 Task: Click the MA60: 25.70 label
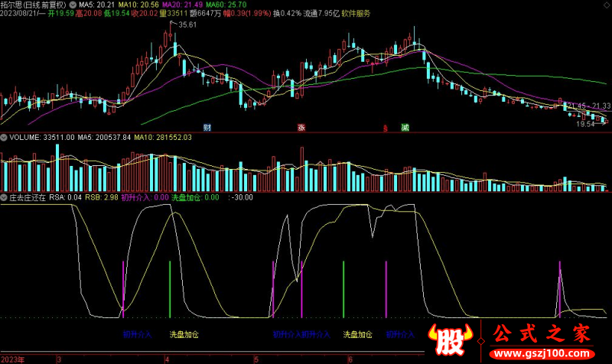226,5
